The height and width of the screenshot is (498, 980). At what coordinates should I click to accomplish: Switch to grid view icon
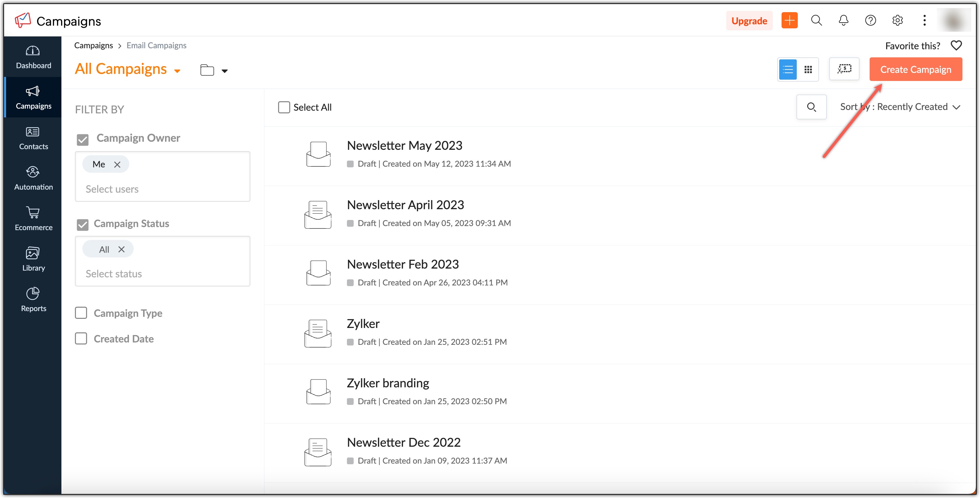808,70
